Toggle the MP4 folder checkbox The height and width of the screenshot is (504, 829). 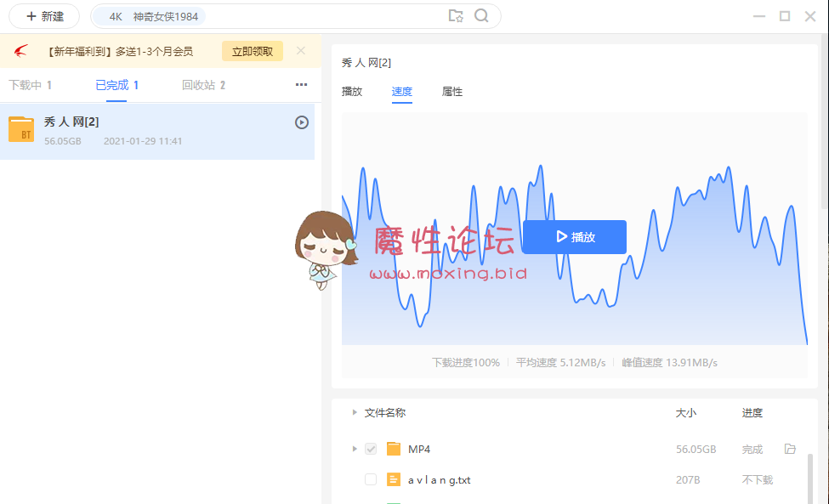[371, 449]
